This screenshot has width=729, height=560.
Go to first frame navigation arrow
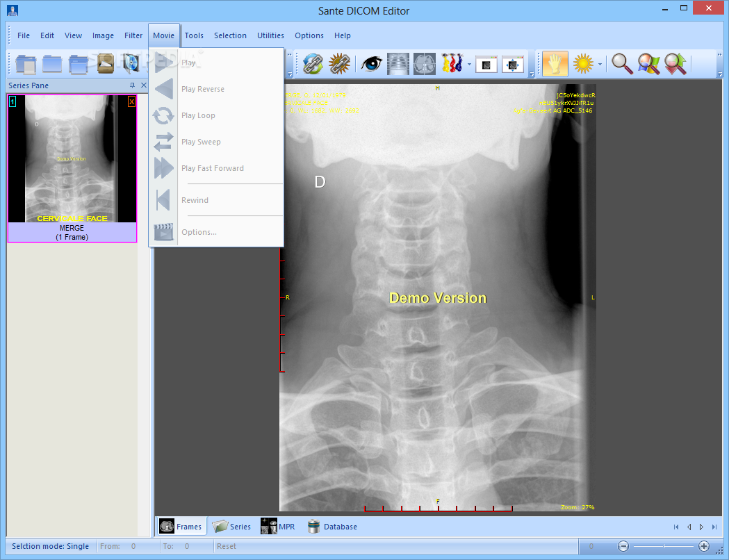point(676,527)
